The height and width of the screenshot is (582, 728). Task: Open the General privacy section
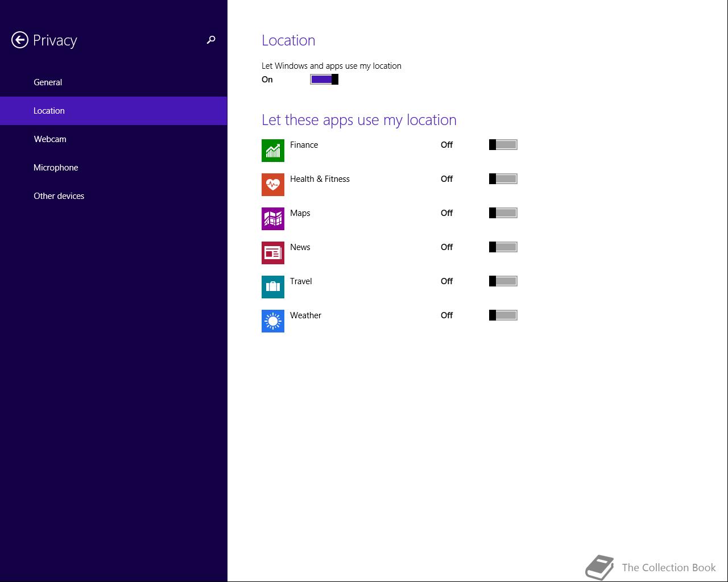pos(114,82)
